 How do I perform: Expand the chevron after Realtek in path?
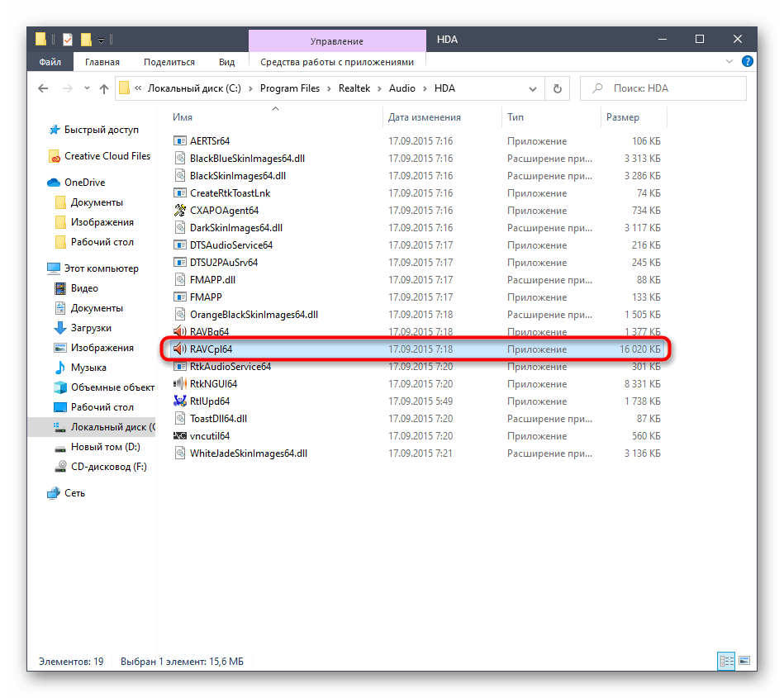(379, 88)
